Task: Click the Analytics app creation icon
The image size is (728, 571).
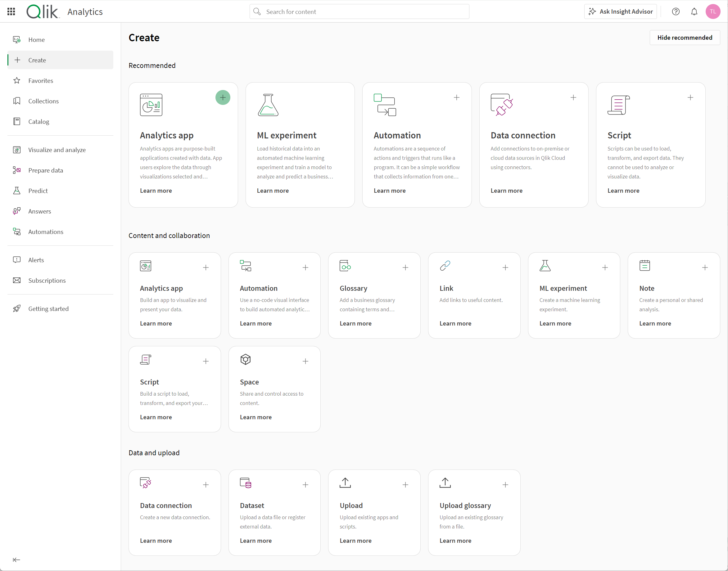Action: pos(223,97)
